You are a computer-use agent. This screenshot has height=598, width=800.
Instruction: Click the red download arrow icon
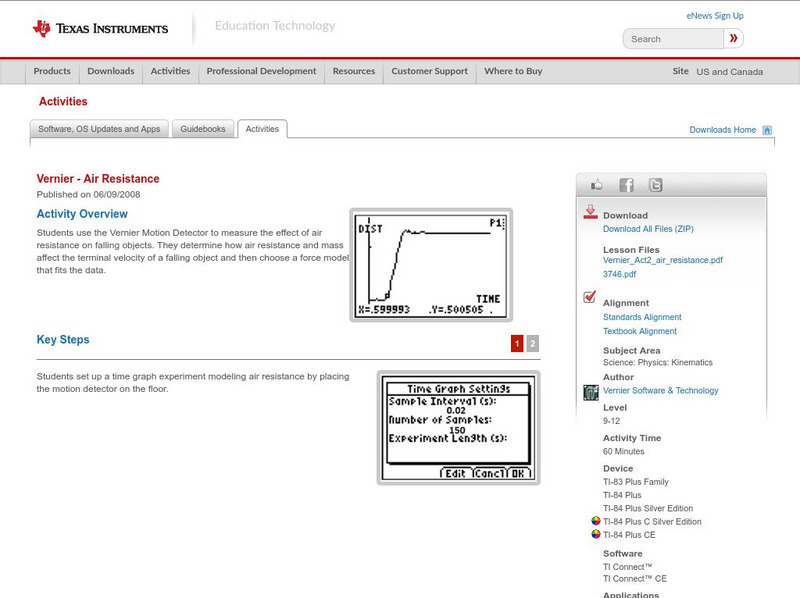pyautogui.click(x=590, y=212)
